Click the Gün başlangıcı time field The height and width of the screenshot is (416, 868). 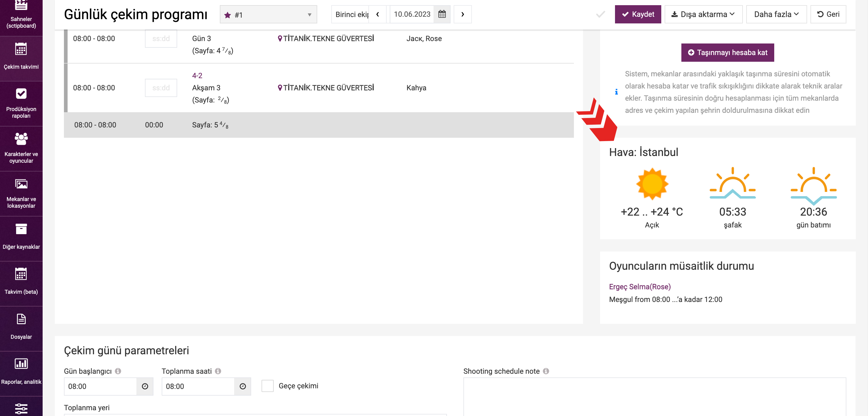100,387
